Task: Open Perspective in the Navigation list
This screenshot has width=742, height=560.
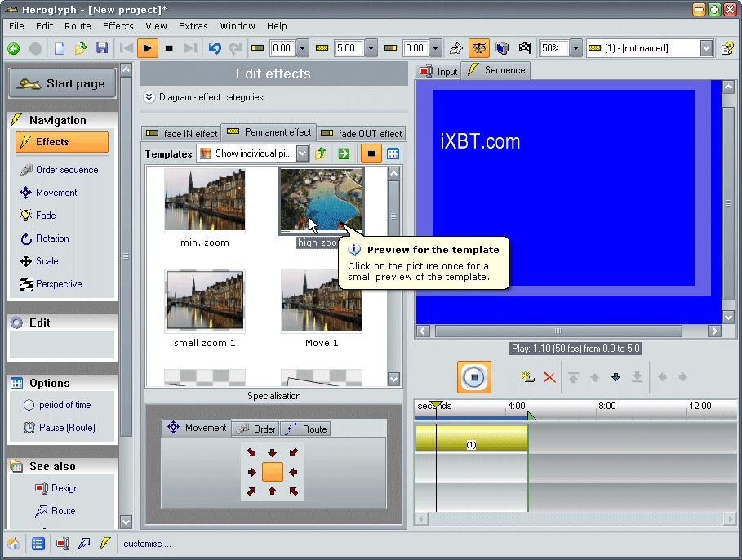Action: pyautogui.click(x=51, y=284)
